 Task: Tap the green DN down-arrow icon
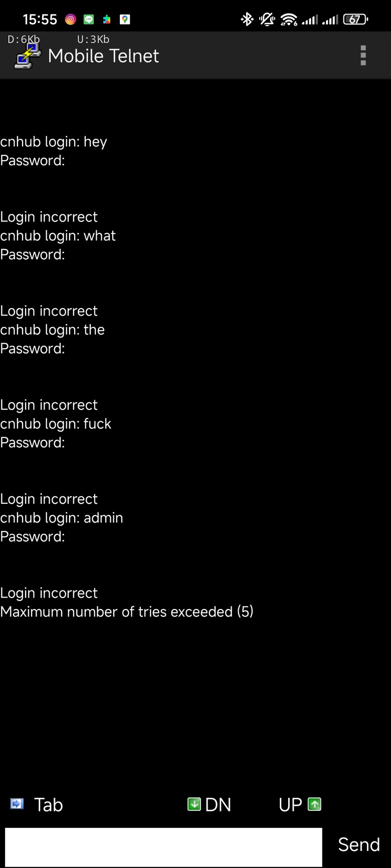(194, 804)
